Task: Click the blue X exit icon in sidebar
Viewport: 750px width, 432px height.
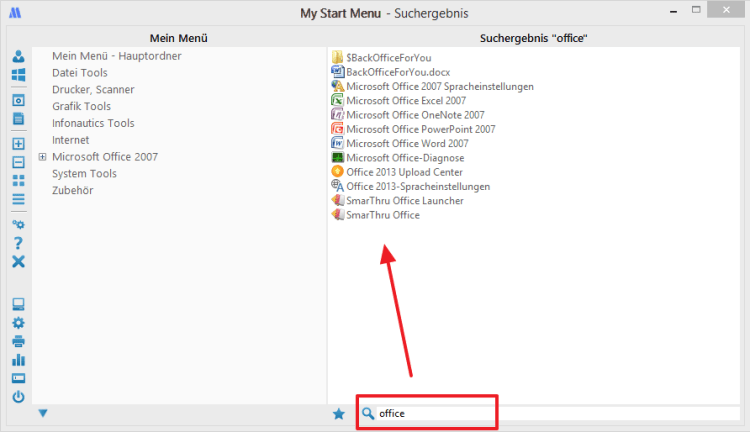Action: pos(18,262)
